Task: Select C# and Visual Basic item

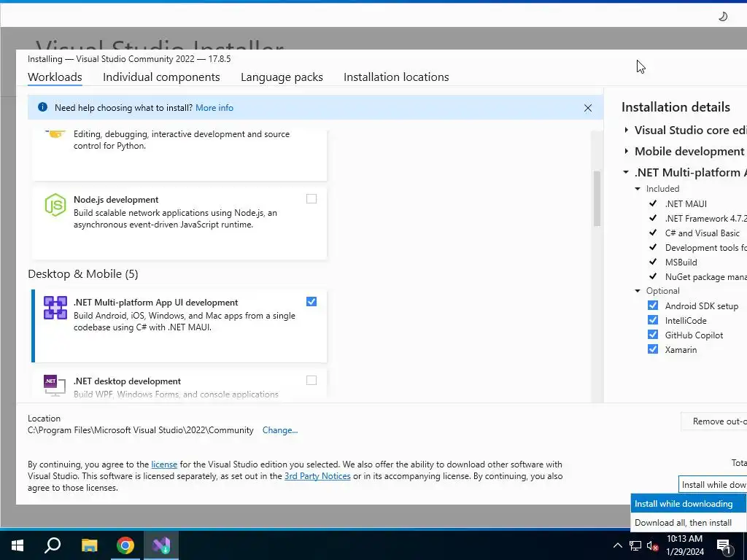Action: pos(703,233)
